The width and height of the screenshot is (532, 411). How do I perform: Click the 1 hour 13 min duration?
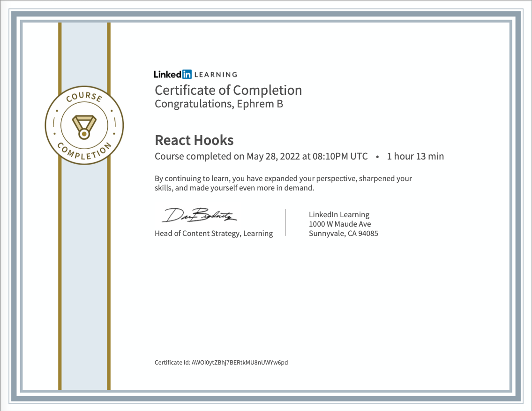tap(415, 156)
